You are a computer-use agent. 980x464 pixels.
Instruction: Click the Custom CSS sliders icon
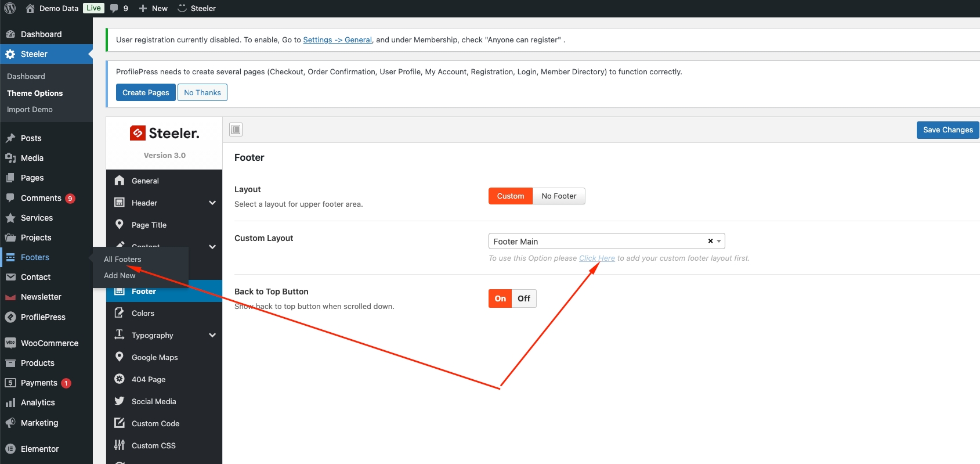pyautogui.click(x=120, y=445)
